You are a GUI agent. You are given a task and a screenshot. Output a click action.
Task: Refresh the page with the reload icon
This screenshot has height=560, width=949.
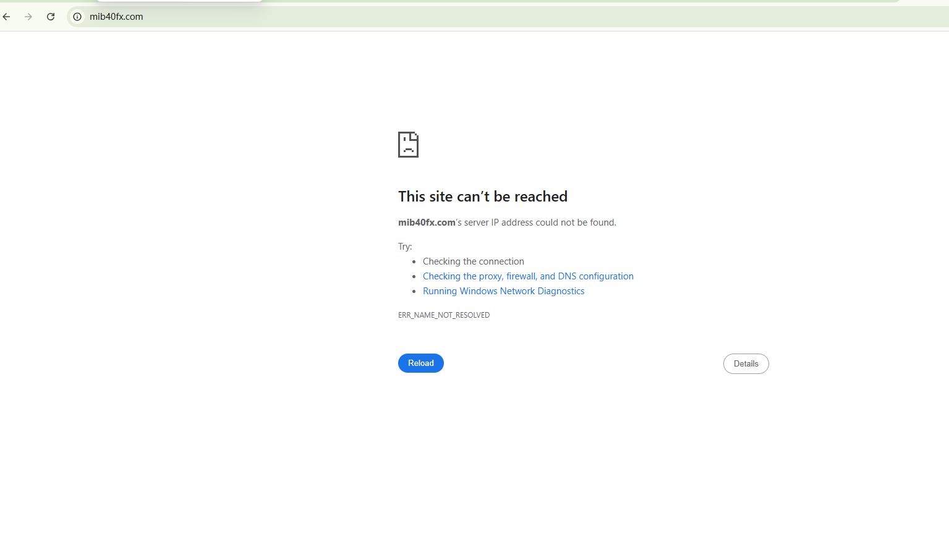coord(51,17)
